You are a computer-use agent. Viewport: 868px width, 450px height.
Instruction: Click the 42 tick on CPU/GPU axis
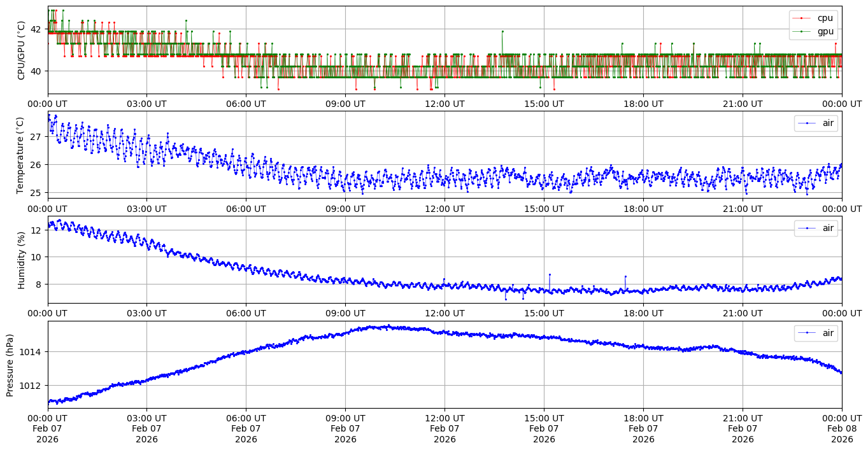click(36, 29)
